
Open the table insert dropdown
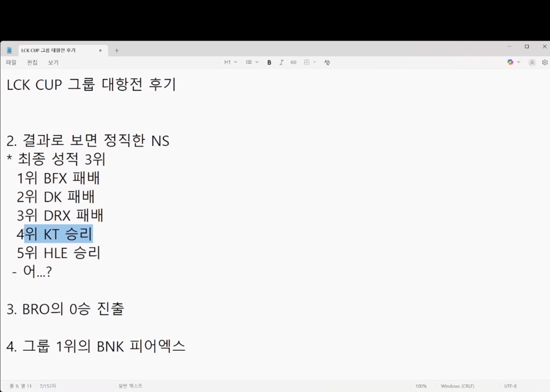[310, 62]
